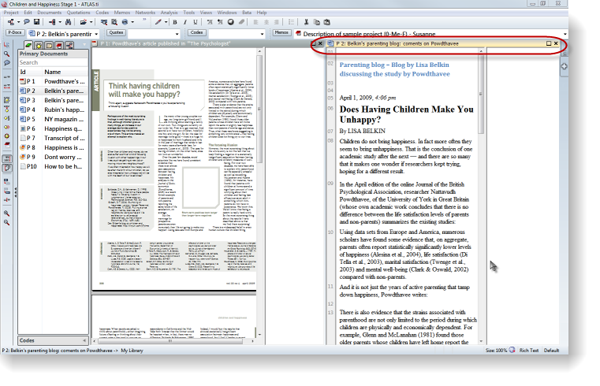Expand the P-Docs dropdown showing P 2: Belkin's
The height and width of the screenshot is (386, 600).
96,34
